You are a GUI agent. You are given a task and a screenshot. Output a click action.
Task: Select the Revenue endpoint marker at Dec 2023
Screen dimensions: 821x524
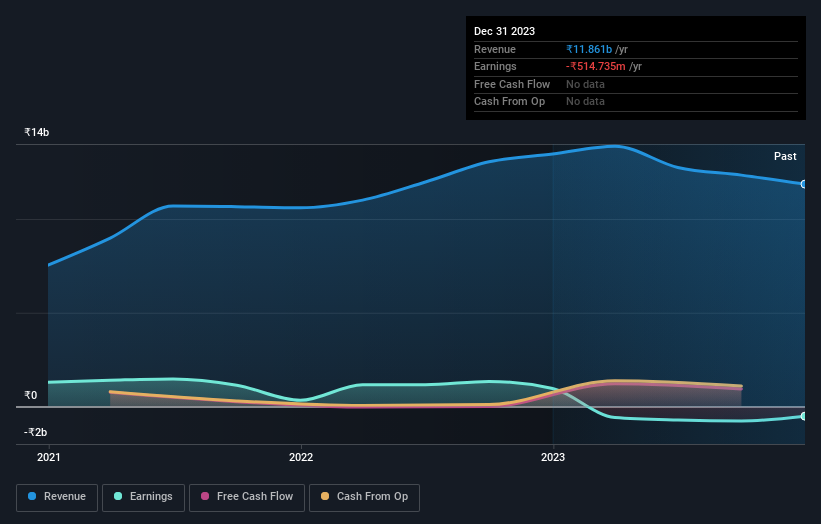pyautogui.click(x=804, y=184)
